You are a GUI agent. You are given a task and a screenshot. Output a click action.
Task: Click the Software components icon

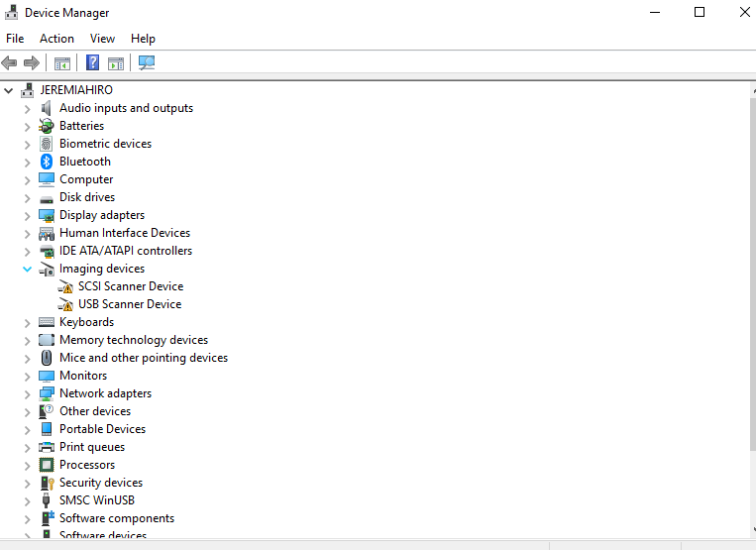[48, 518]
